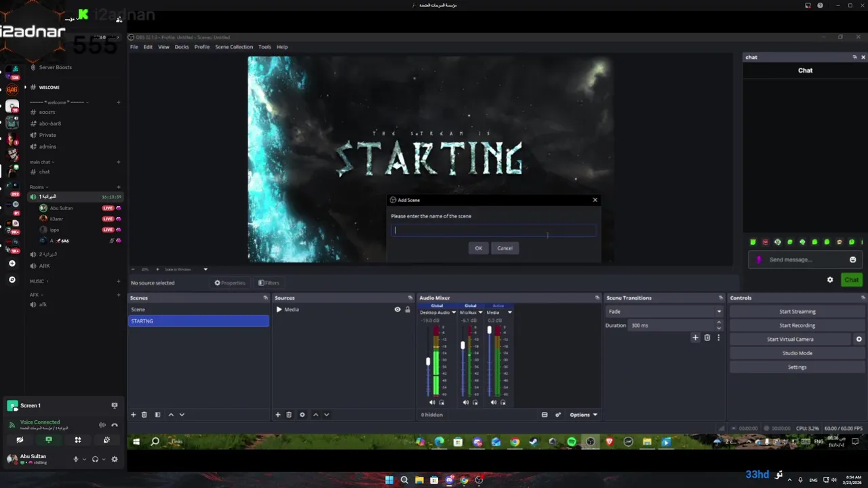
Task: Click Cancel in Add Scene dialog
Action: (505, 248)
